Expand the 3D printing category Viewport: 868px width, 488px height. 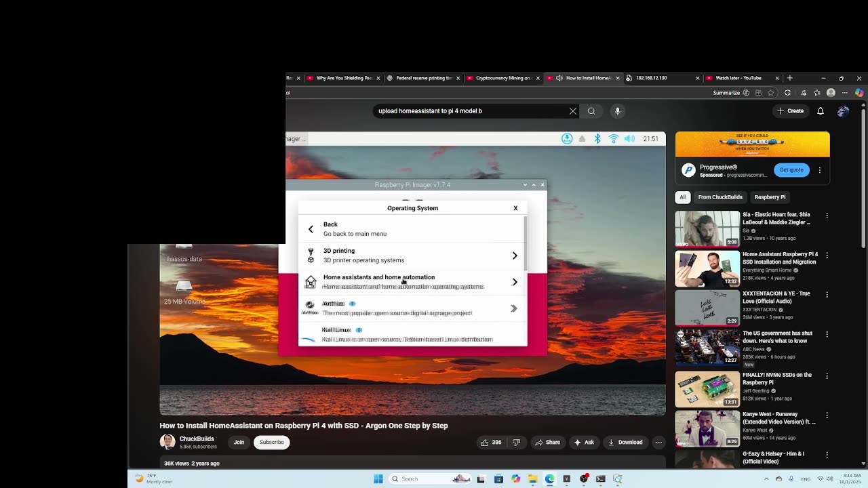[412, 256]
